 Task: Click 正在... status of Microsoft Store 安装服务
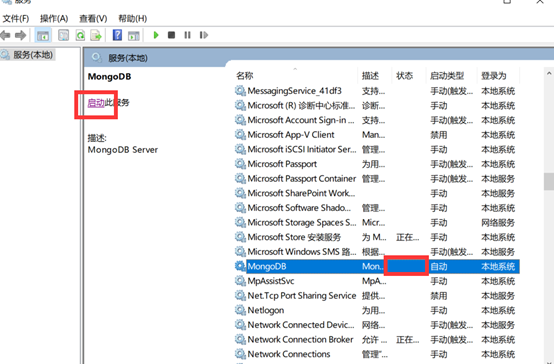click(x=407, y=237)
